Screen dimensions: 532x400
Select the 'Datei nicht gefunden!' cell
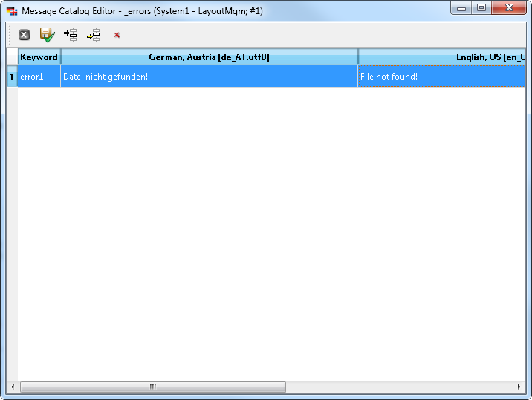[x=209, y=77]
